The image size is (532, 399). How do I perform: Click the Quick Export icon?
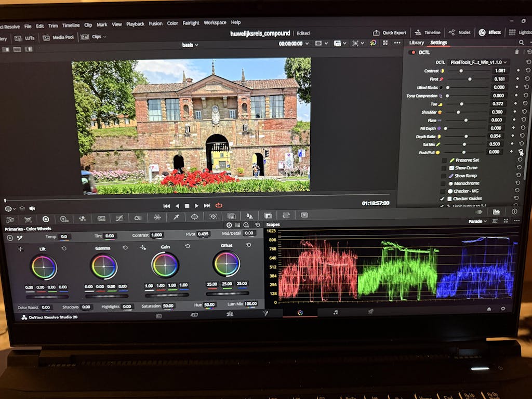tap(377, 33)
